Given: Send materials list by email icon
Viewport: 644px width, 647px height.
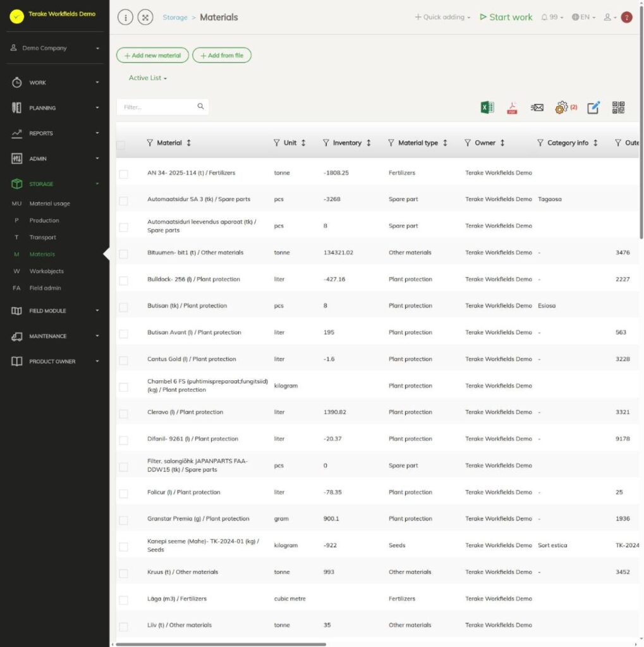Looking at the screenshot, I should (x=537, y=107).
